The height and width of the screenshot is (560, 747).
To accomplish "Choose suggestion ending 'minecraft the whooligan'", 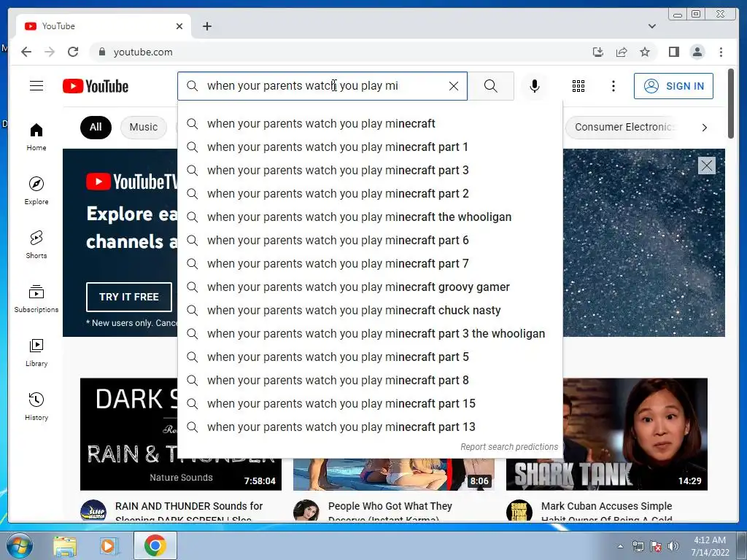I will [x=370, y=217].
